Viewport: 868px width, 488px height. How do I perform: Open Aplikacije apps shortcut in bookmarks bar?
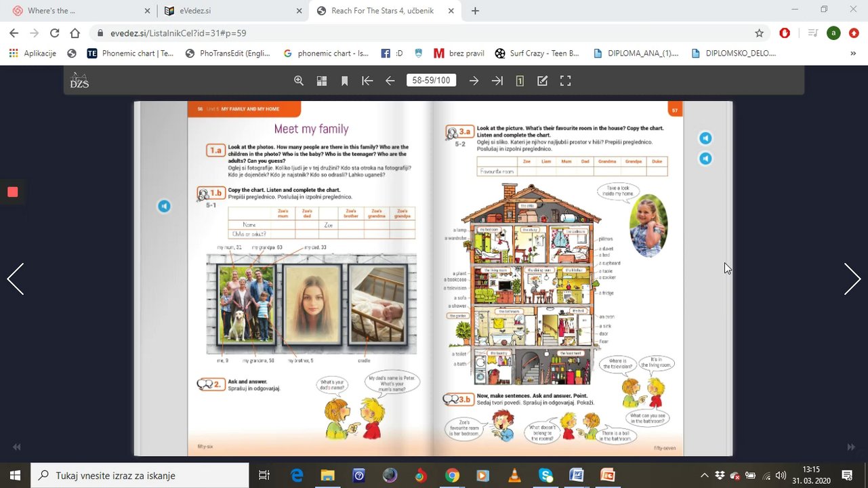(x=33, y=53)
